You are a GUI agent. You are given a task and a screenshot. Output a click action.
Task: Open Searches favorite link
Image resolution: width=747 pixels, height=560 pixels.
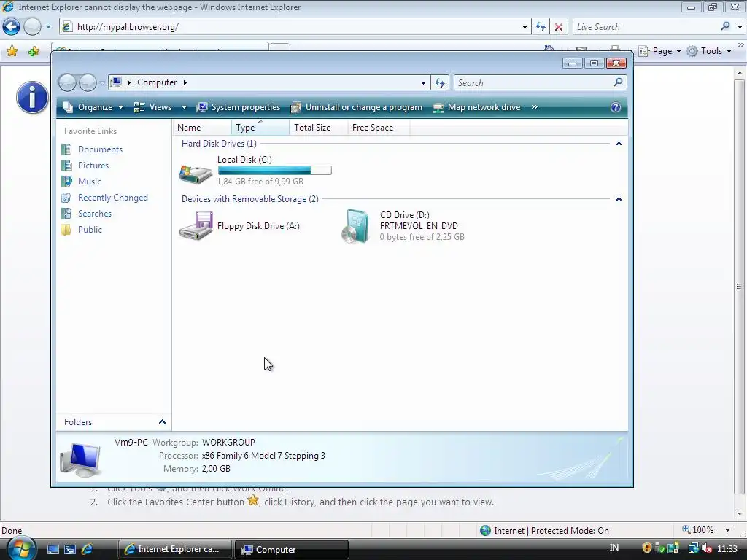click(94, 214)
